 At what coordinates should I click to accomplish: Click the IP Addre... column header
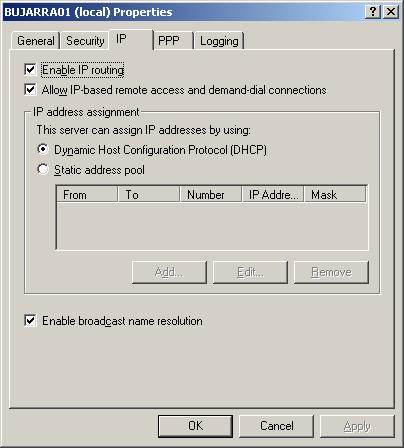273,194
